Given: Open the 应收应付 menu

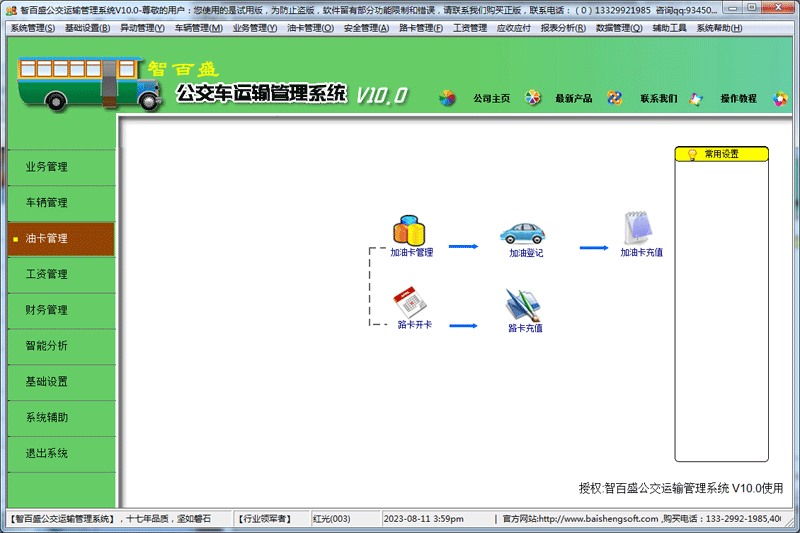Looking at the screenshot, I should point(514,28).
